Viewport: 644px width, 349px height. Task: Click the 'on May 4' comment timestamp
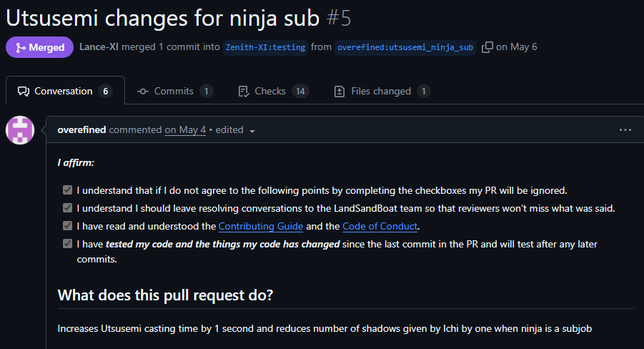click(x=185, y=130)
